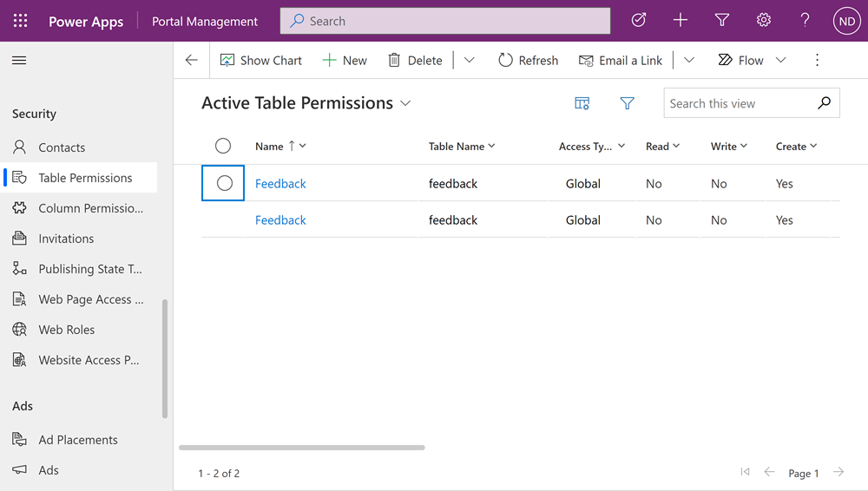Select Table Permissions in the sidebar
The image size is (868, 491).
pos(80,178)
